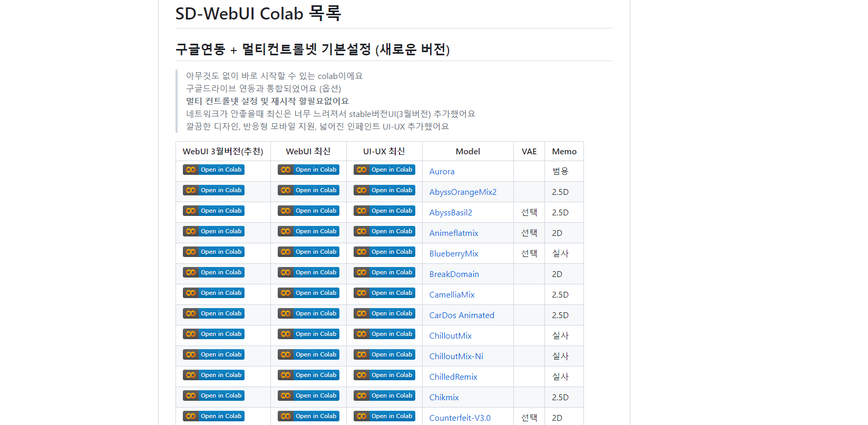
Task: Open Counterfeit-V3.0 Colab badge in UI-UX 최신 column
Action: tap(384, 416)
